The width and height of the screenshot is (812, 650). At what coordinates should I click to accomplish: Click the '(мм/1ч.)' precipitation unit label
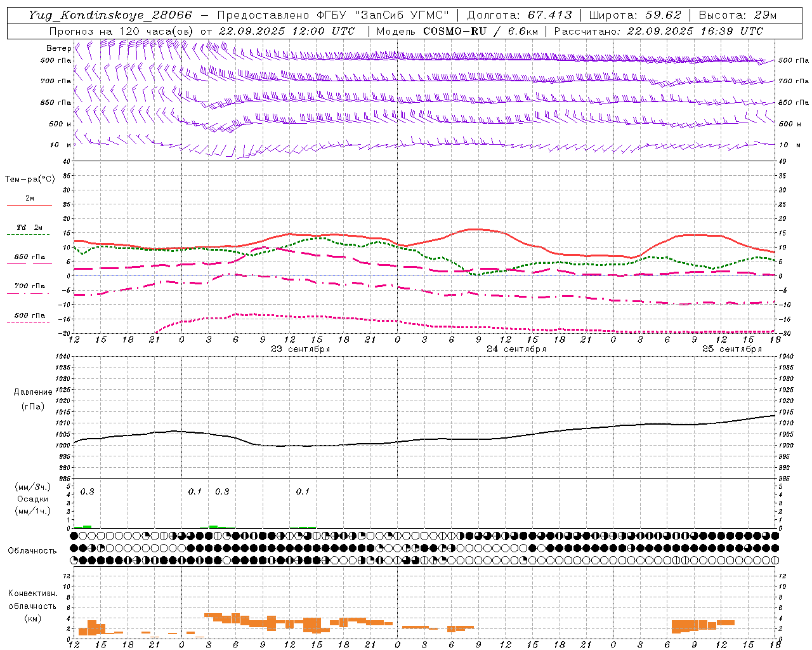click(x=32, y=511)
